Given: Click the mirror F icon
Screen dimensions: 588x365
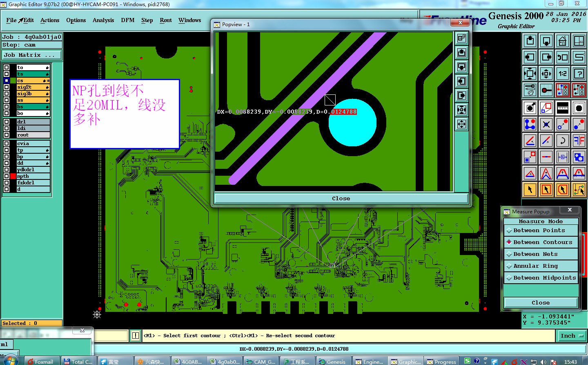Looking at the screenshot, I should point(579,141).
